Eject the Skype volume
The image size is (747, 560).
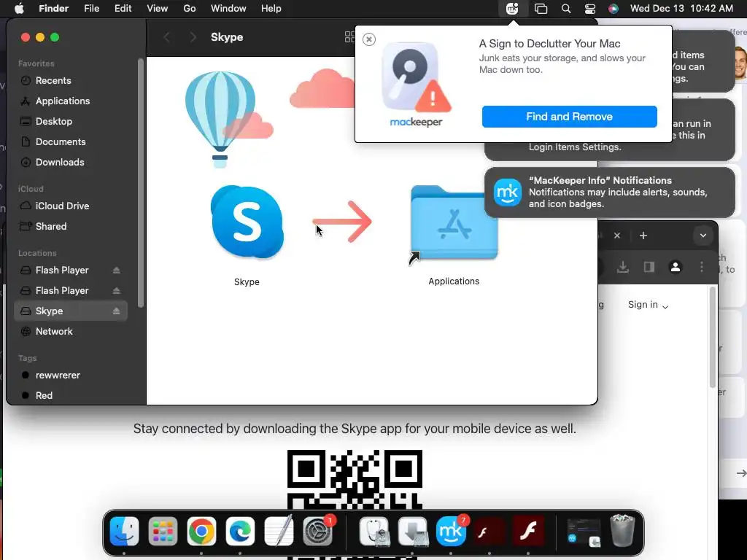[116, 311]
